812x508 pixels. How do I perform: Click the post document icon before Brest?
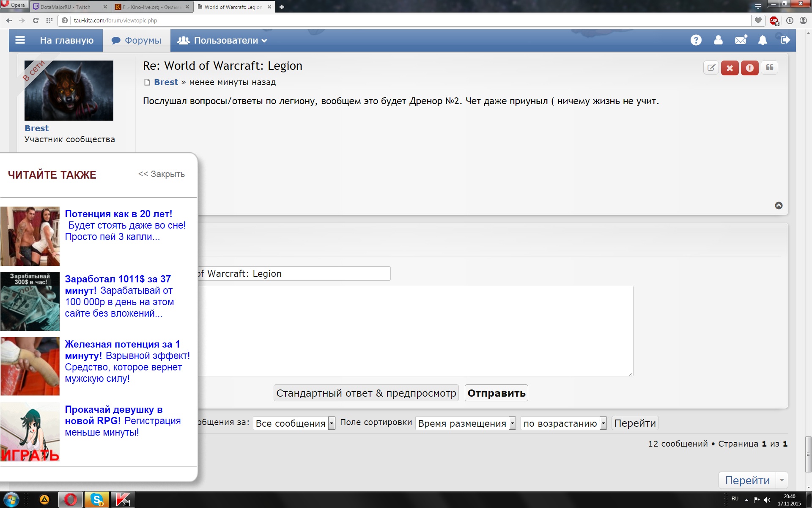pyautogui.click(x=147, y=82)
